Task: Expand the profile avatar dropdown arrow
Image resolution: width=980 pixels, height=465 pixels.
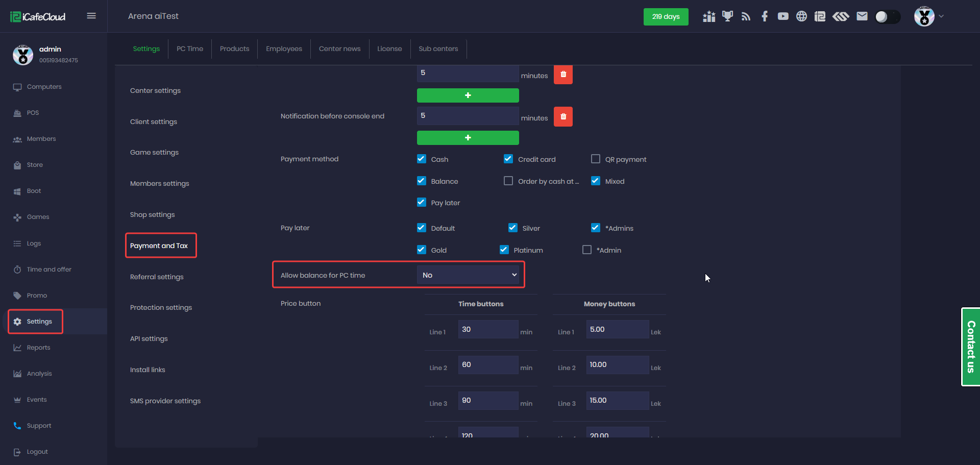Action: [x=941, y=16]
